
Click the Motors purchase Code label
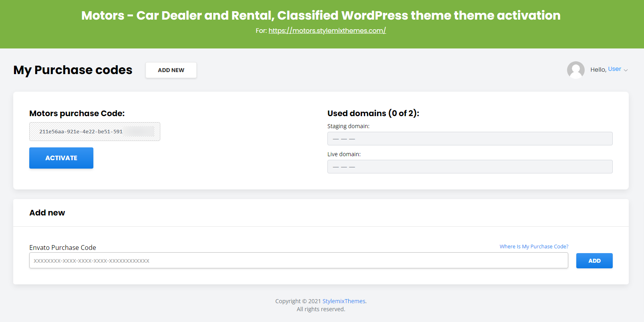click(x=77, y=113)
